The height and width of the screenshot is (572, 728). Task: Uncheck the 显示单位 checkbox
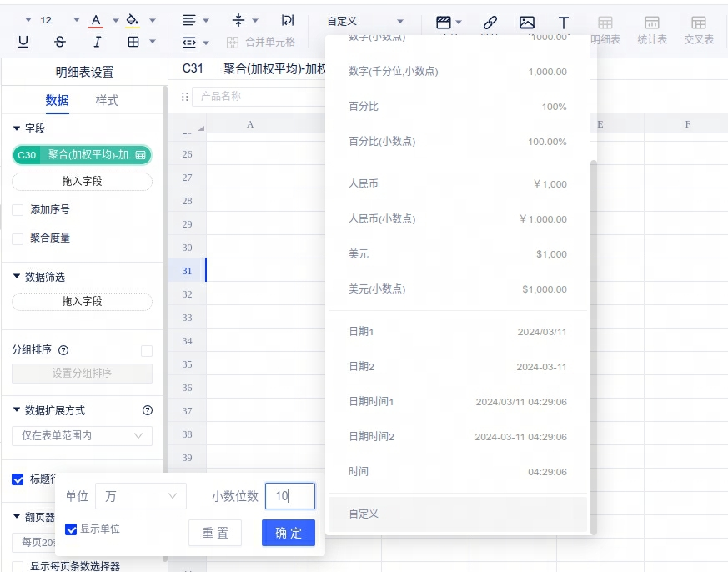pyautogui.click(x=72, y=529)
